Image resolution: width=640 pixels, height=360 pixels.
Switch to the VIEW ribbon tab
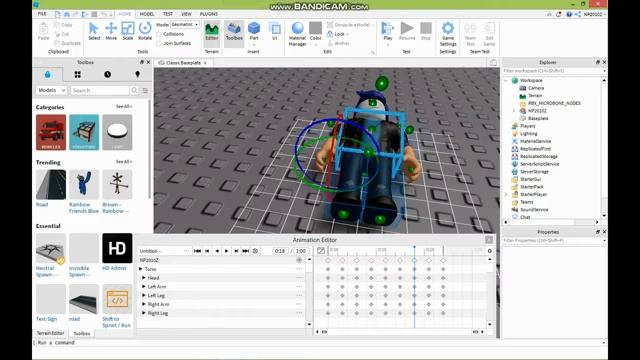[x=187, y=14]
